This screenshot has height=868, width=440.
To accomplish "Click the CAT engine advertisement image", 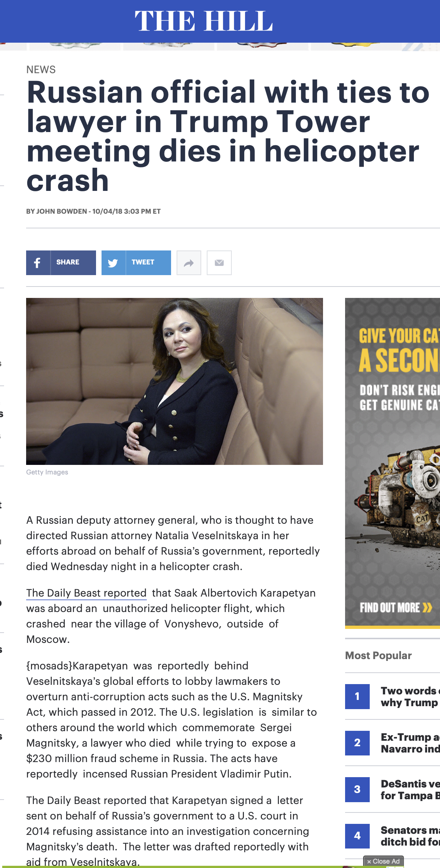I will (x=393, y=463).
